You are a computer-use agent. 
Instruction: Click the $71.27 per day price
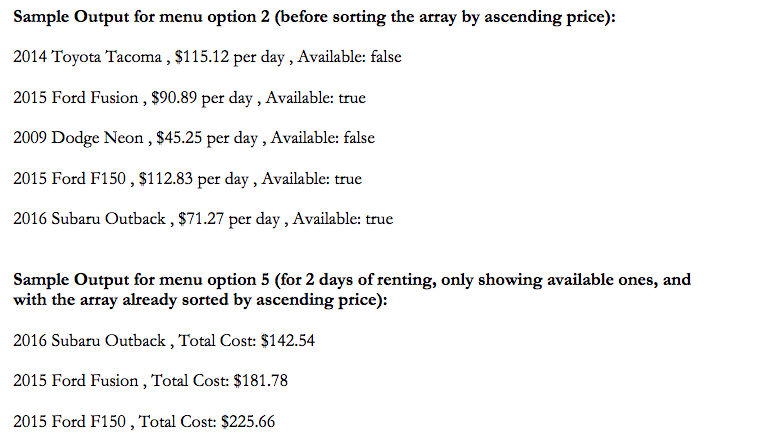tap(229, 219)
